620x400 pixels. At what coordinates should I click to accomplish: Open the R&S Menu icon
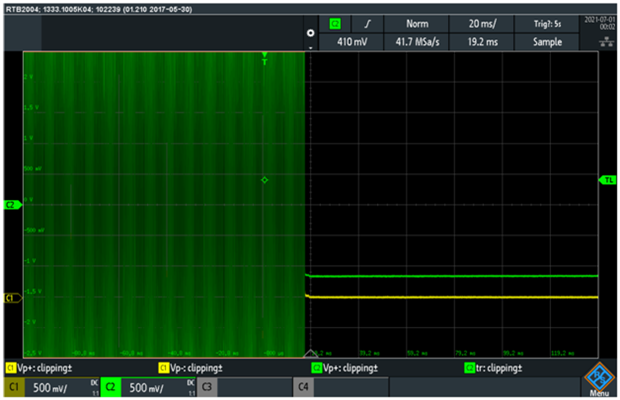pos(599,379)
